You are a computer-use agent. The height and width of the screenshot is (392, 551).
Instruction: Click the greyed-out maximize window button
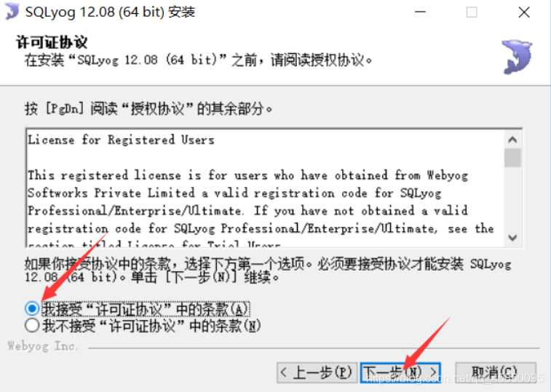[472, 12]
